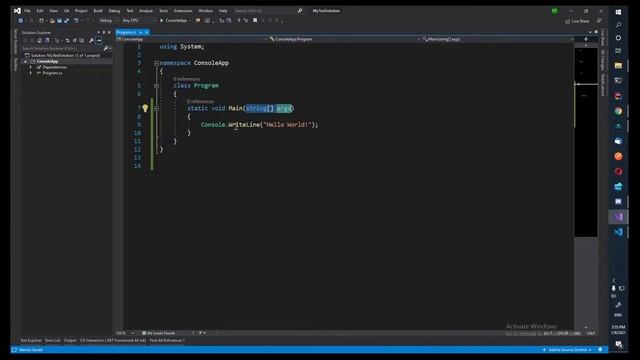Click the navigate backward toolbar icon
This screenshot has height=360, width=640.
20,20
